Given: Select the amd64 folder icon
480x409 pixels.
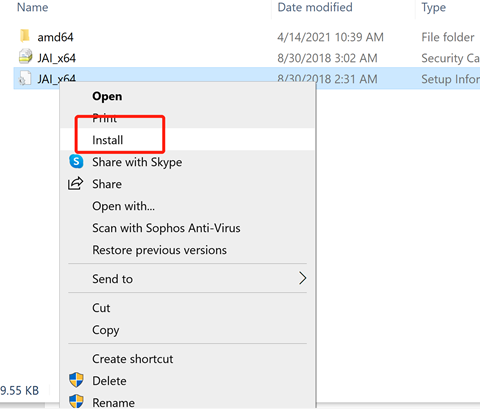Looking at the screenshot, I should [x=25, y=36].
